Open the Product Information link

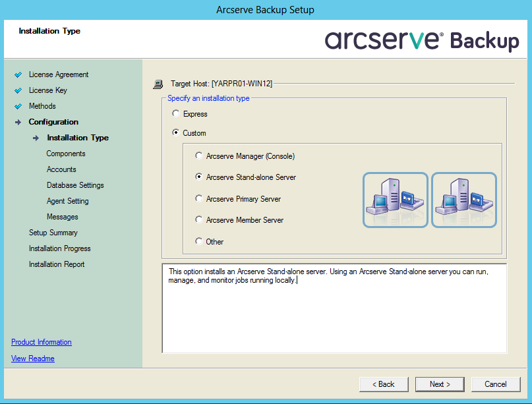pyautogui.click(x=41, y=342)
